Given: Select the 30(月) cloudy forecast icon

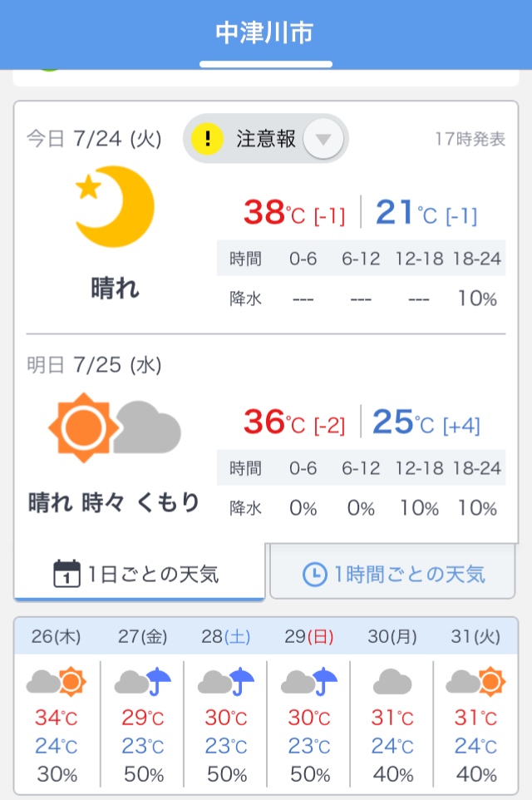Looking at the screenshot, I should coord(392,682).
